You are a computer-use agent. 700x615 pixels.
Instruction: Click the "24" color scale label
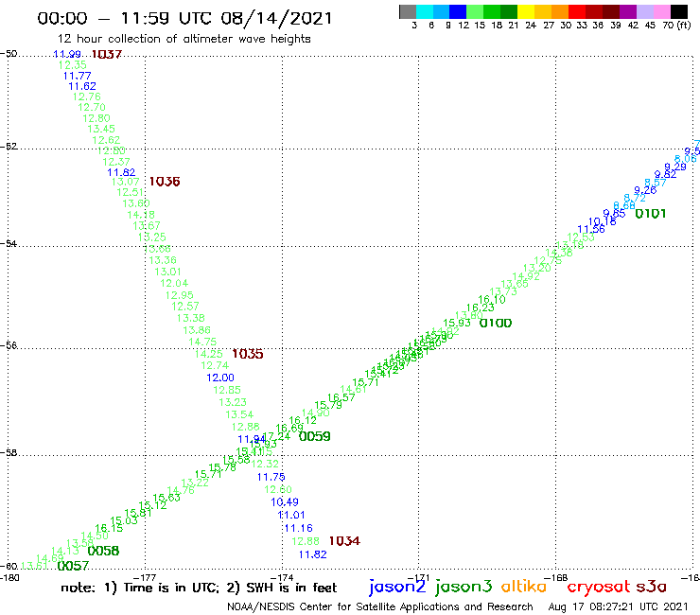point(531,25)
